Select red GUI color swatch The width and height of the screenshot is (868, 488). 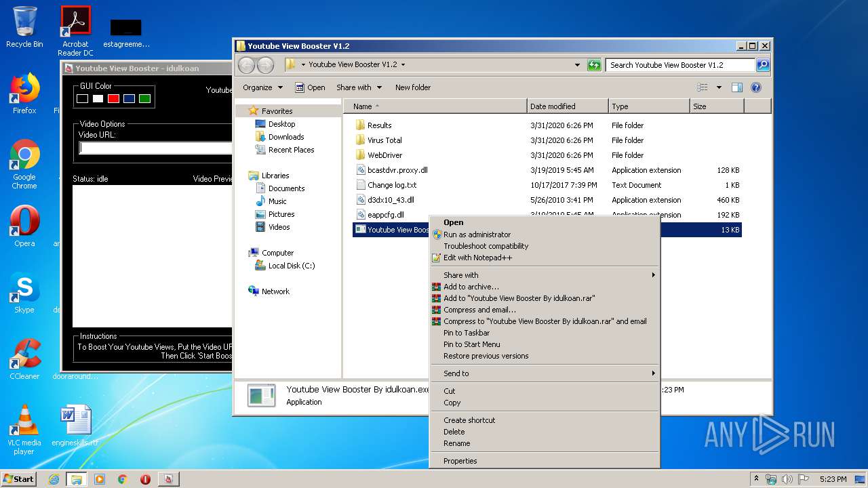[113, 98]
